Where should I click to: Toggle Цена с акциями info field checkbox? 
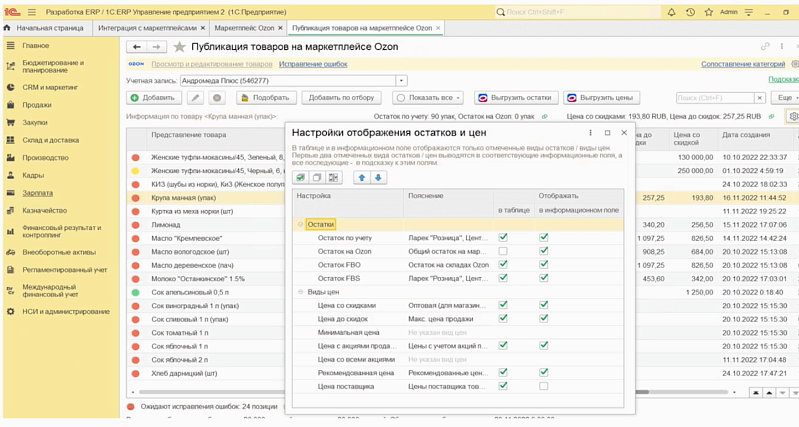[544, 345]
